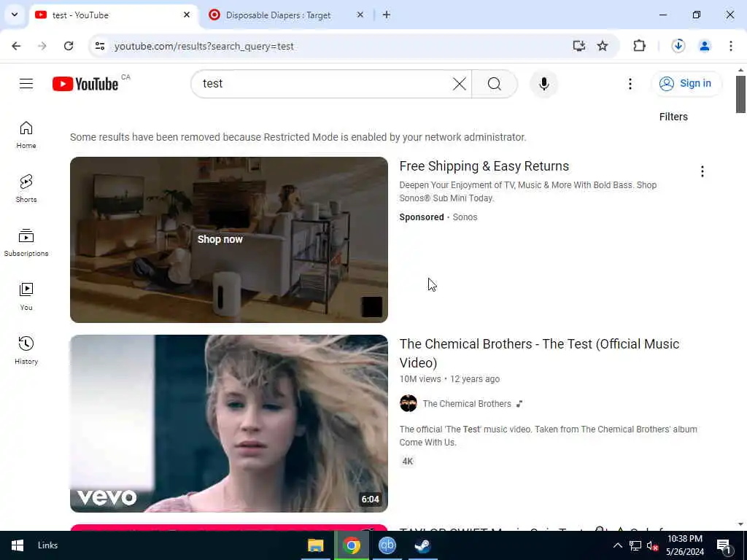Open Free Shipping & Easy Returns ad title
This screenshot has width=747, height=560.
click(x=484, y=166)
